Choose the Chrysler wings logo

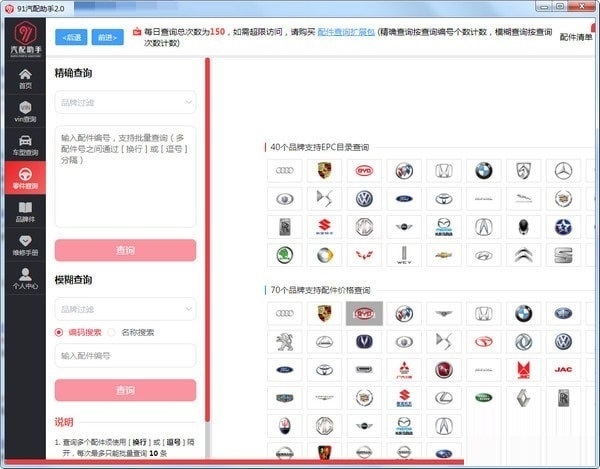click(x=324, y=397)
